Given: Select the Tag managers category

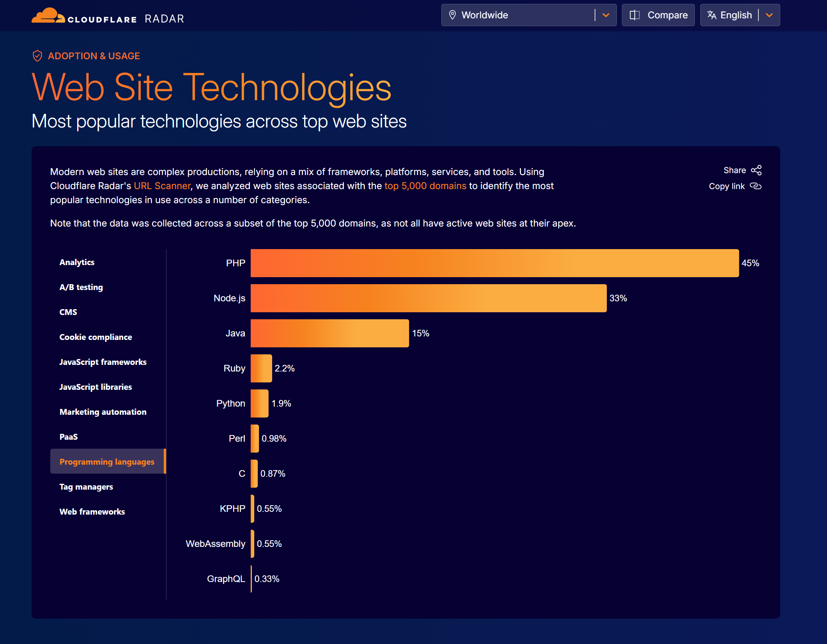Looking at the screenshot, I should [x=86, y=487].
